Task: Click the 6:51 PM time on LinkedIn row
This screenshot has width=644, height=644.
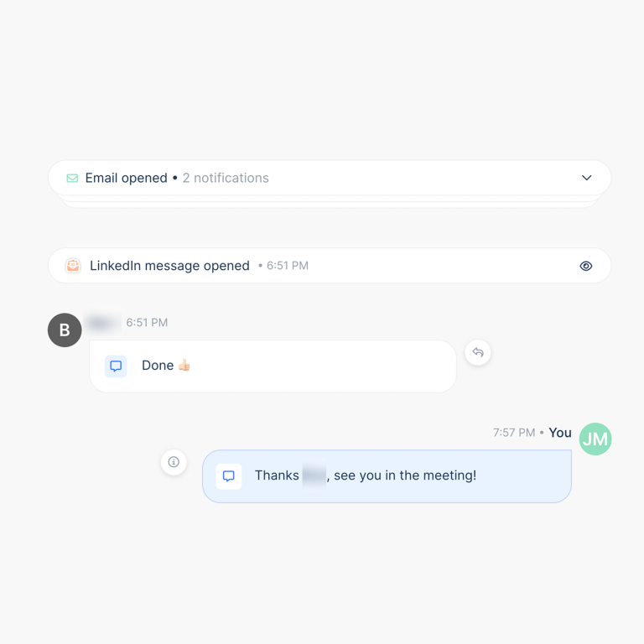Action: click(287, 266)
